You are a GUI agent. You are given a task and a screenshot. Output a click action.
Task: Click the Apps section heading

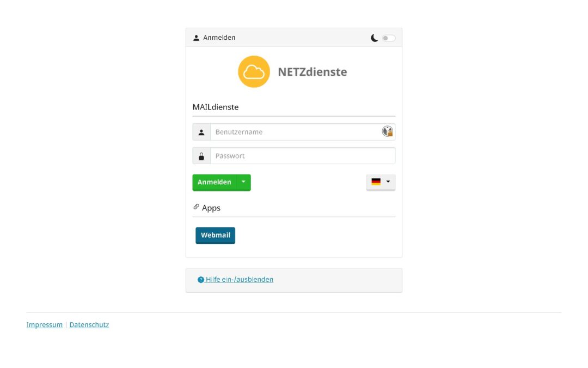(x=211, y=208)
